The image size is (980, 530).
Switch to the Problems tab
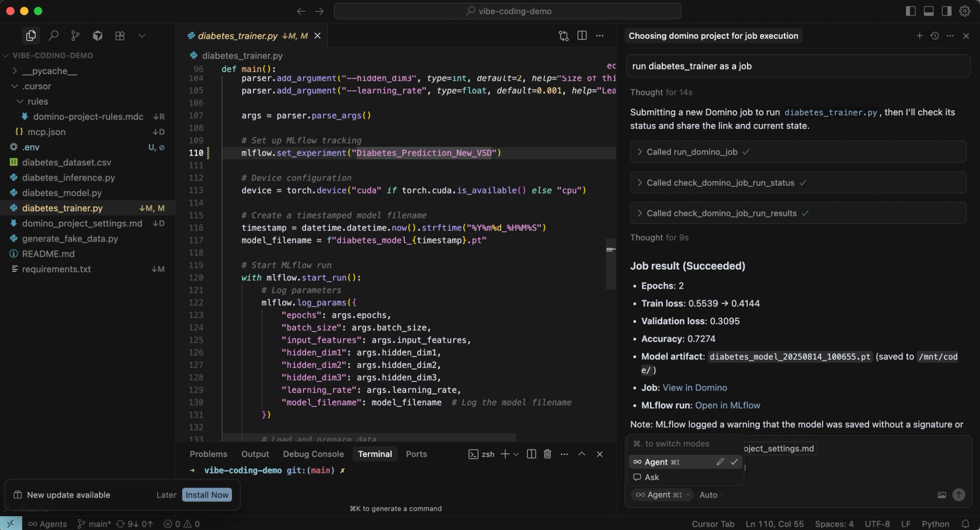tap(208, 454)
